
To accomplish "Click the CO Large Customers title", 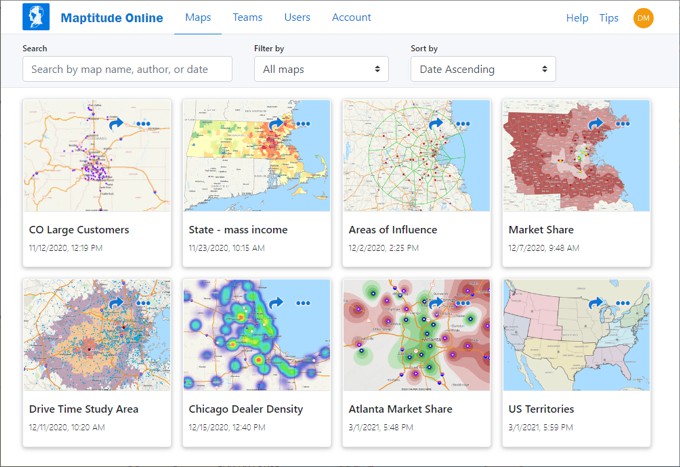I will pos(79,230).
